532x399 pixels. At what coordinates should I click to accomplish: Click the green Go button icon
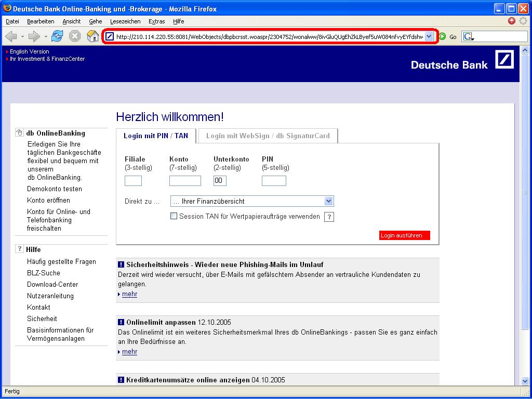(443, 36)
